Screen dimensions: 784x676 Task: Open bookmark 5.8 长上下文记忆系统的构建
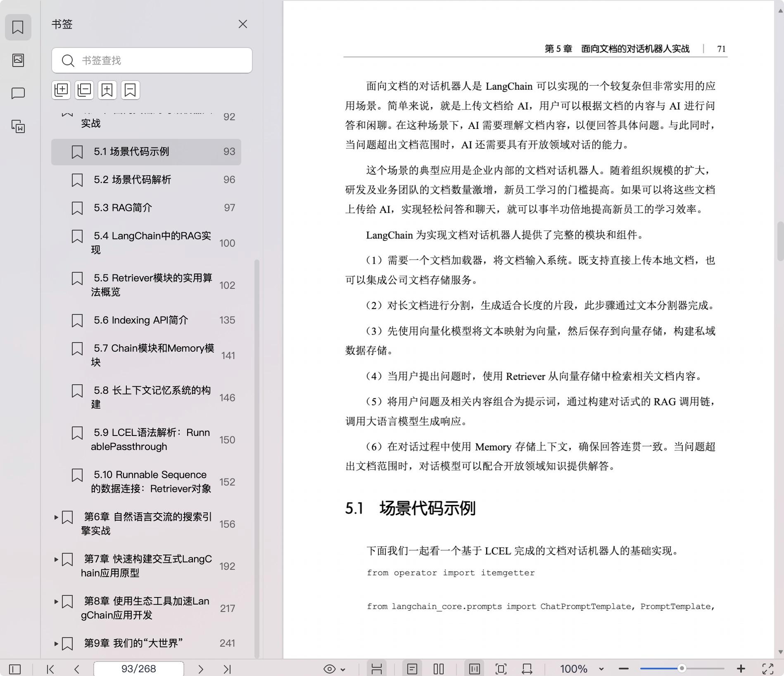coord(146,398)
